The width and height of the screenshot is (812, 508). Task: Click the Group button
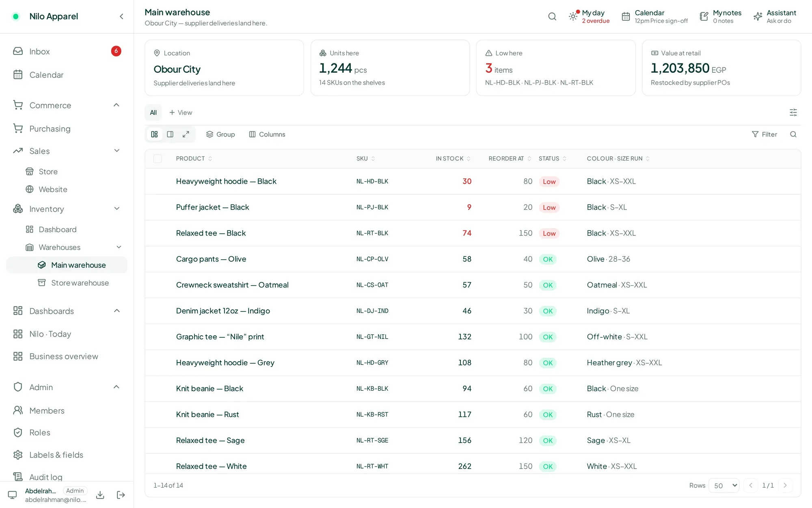tap(220, 134)
